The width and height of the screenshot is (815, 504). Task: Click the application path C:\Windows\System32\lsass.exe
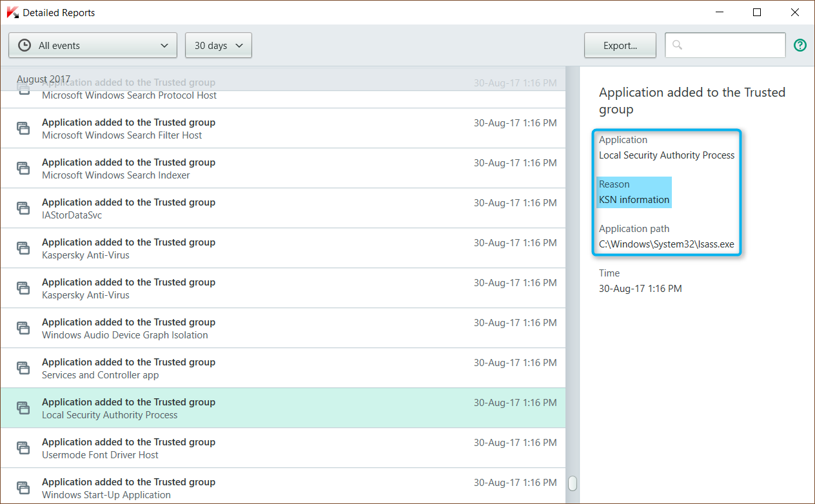(667, 244)
